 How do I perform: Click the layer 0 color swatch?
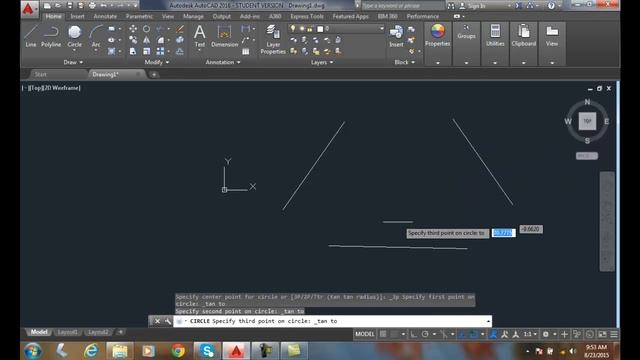point(320,29)
